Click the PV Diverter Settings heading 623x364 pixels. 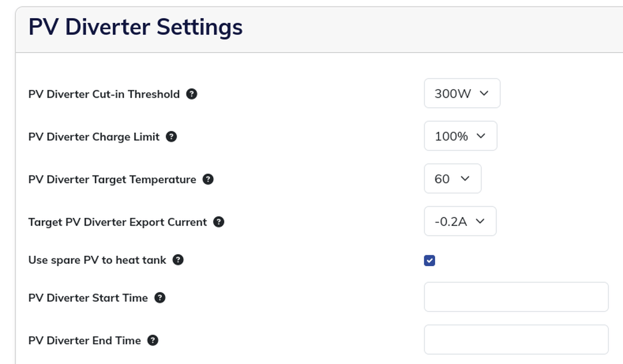135,27
